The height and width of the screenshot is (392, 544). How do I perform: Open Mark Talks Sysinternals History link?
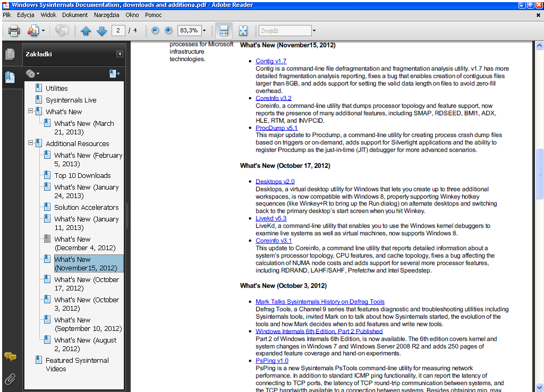(x=320, y=302)
